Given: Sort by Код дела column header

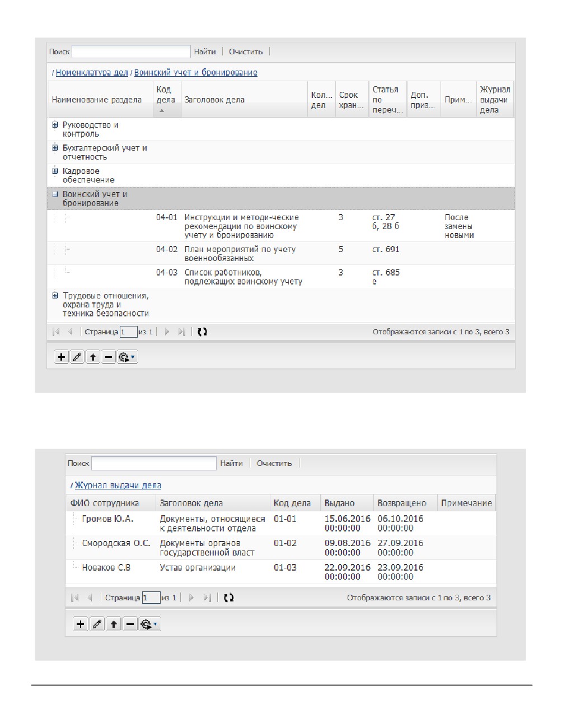Looking at the screenshot, I should tap(167, 100).
